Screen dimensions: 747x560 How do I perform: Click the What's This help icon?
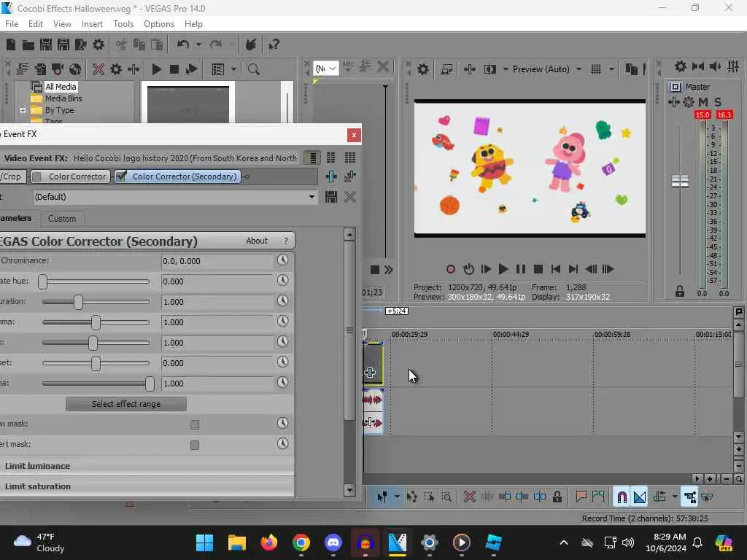pos(274,44)
